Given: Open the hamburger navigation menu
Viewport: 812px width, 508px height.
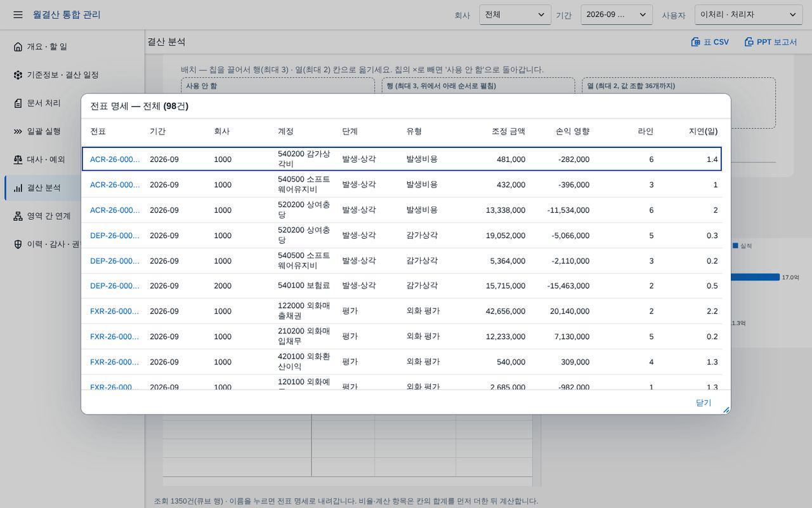Looking at the screenshot, I should click(18, 15).
